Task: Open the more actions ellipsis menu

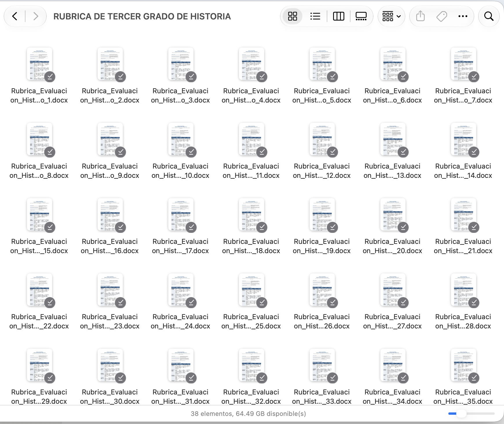Action: point(463,16)
